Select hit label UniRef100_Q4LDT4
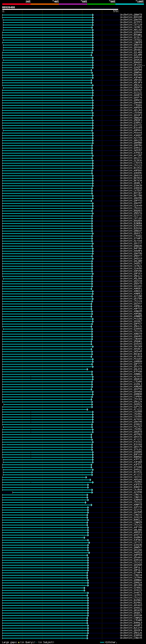The width and height of the screenshot is (146, 644). [x=131, y=369]
